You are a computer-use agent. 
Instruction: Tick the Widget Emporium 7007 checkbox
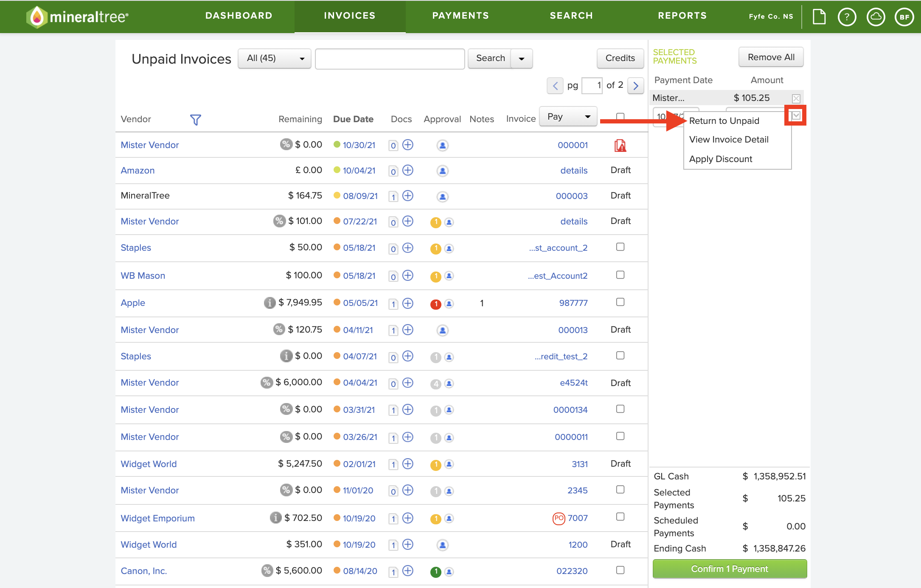click(620, 517)
